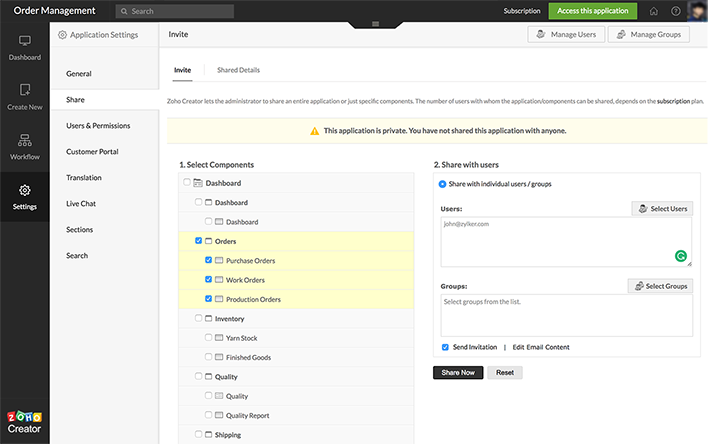Open Translation settings

pyautogui.click(x=84, y=178)
